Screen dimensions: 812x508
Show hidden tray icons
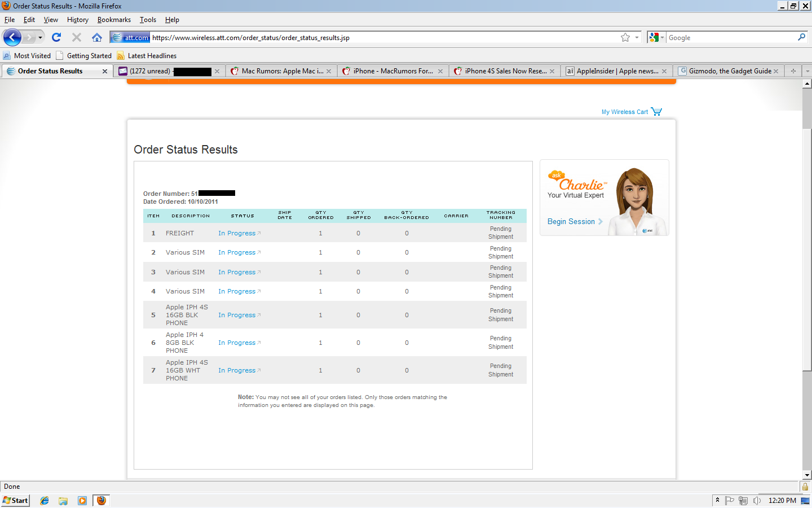click(x=717, y=500)
